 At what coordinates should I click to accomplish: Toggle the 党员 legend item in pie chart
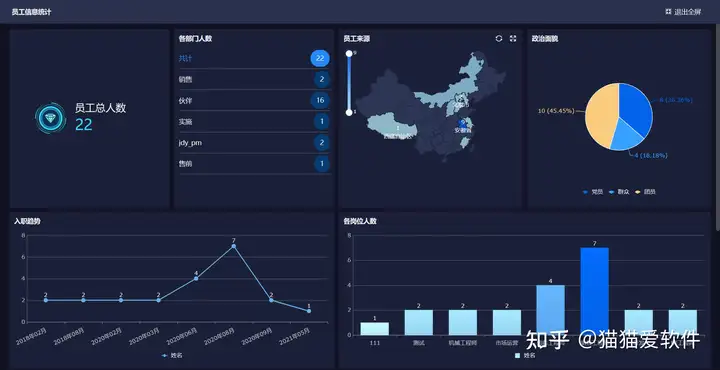593,192
